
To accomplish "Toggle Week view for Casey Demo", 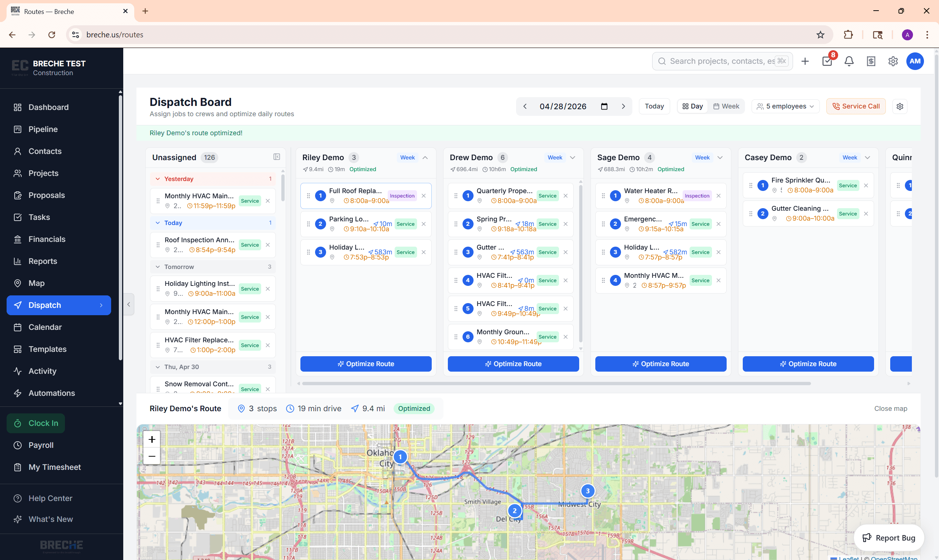I will point(850,158).
